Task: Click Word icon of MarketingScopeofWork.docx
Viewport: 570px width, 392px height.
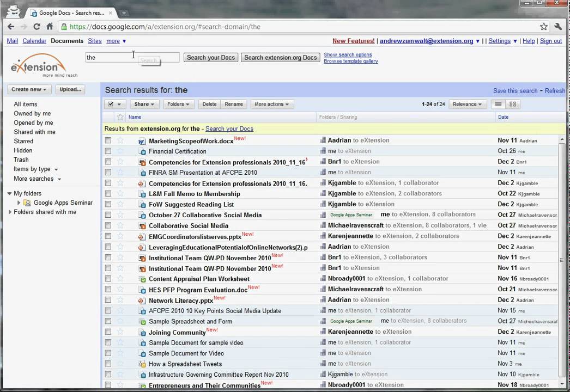Action: pos(142,141)
